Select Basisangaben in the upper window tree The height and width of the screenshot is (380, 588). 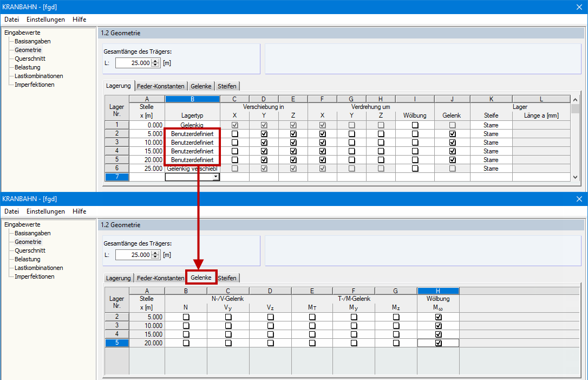tap(32, 41)
